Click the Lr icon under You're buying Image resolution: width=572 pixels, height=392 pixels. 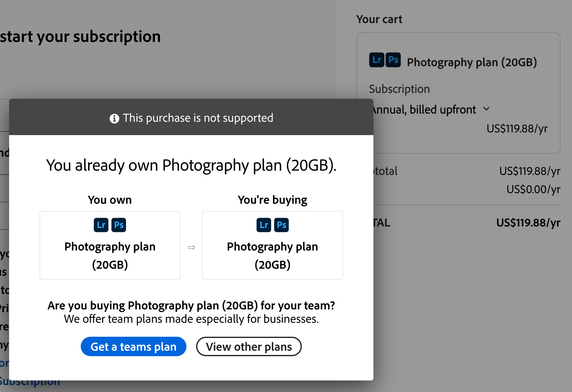(263, 225)
